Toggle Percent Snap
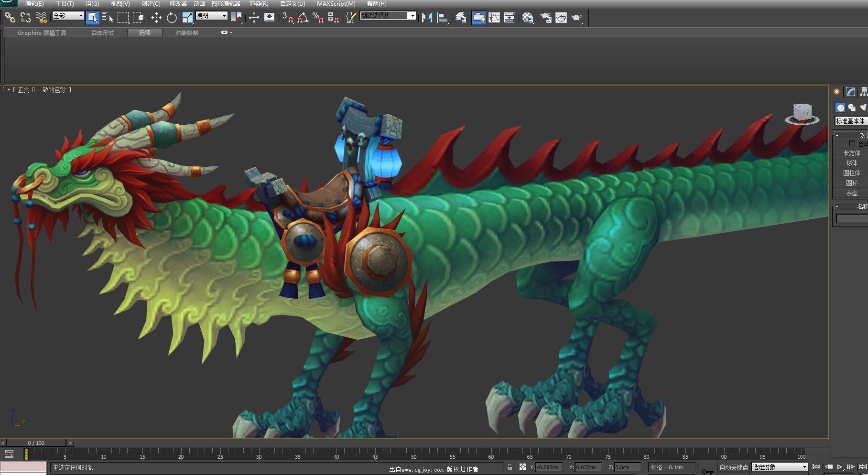This screenshot has height=475, width=868. (318, 18)
